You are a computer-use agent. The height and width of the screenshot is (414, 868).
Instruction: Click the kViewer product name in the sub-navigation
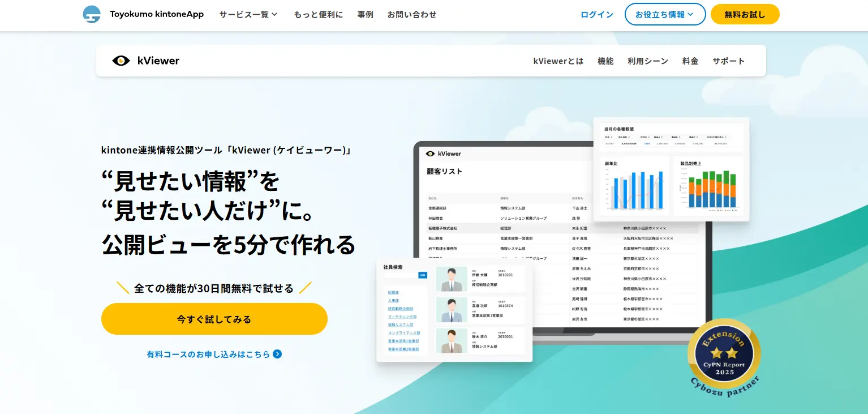[x=158, y=61]
